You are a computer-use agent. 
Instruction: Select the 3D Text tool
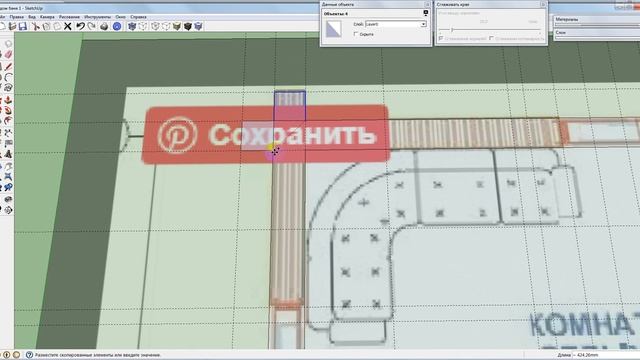[x=8, y=154]
